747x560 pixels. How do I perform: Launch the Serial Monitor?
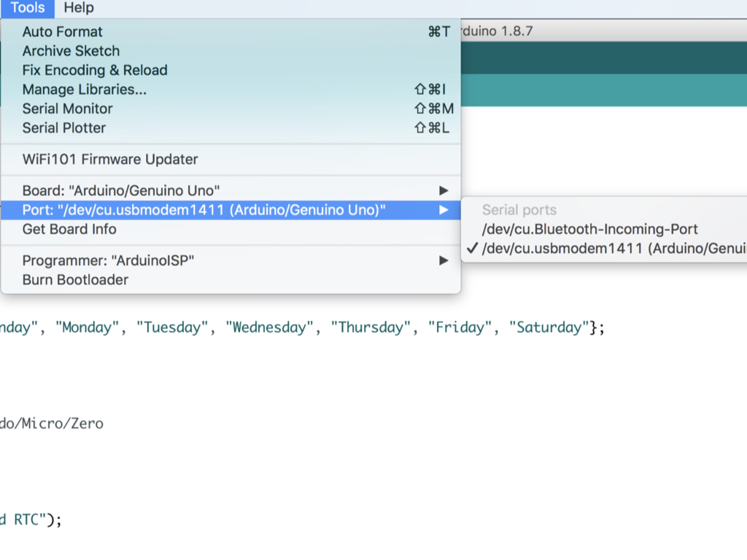click(231, 109)
